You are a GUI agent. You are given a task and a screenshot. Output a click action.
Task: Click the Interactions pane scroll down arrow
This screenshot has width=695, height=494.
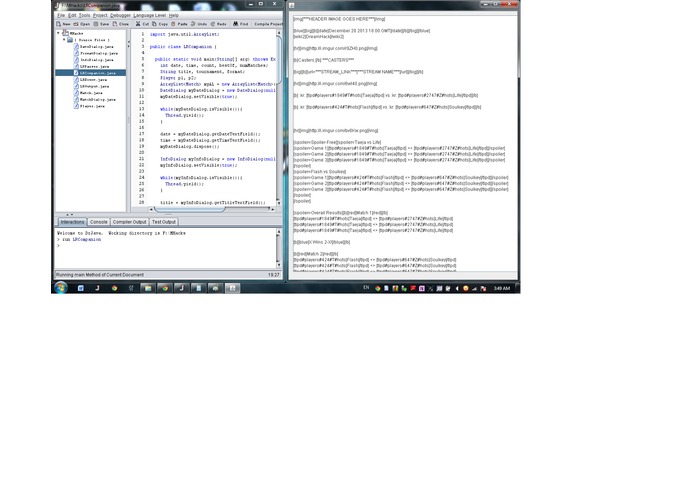click(x=279, y=265)
